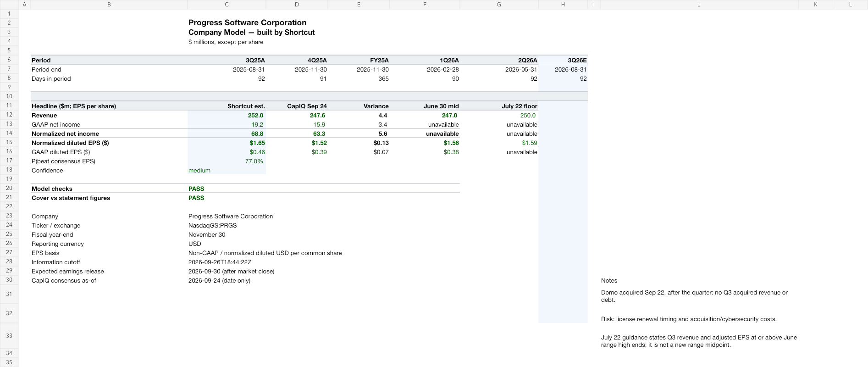Click the Model checks PASS cell
The width and height of the screenshot is (868, 367).
[x=196, y=189]
